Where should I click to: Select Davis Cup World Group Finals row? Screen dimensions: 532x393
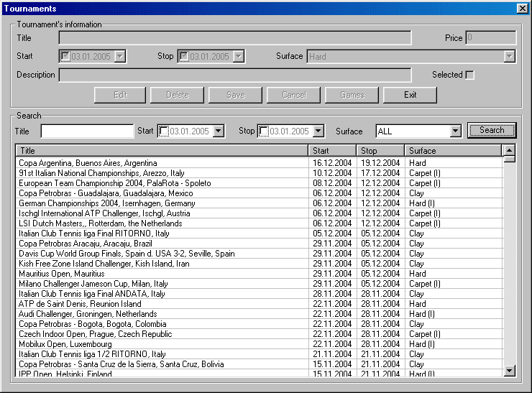click(259, 254)
